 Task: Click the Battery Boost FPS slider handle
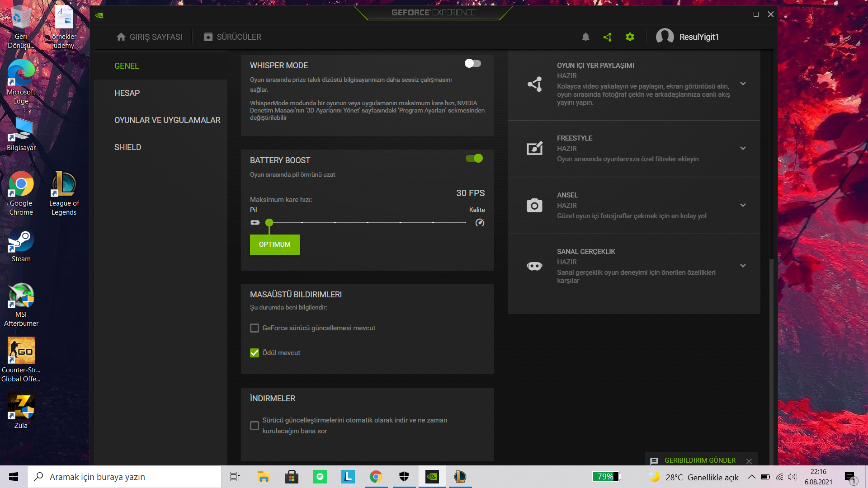tap(269, 222)
